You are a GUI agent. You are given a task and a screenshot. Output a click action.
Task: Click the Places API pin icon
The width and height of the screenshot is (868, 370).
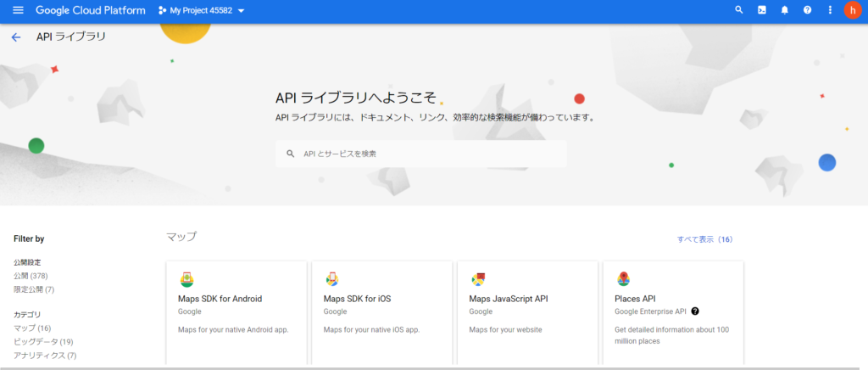(623, 279)
